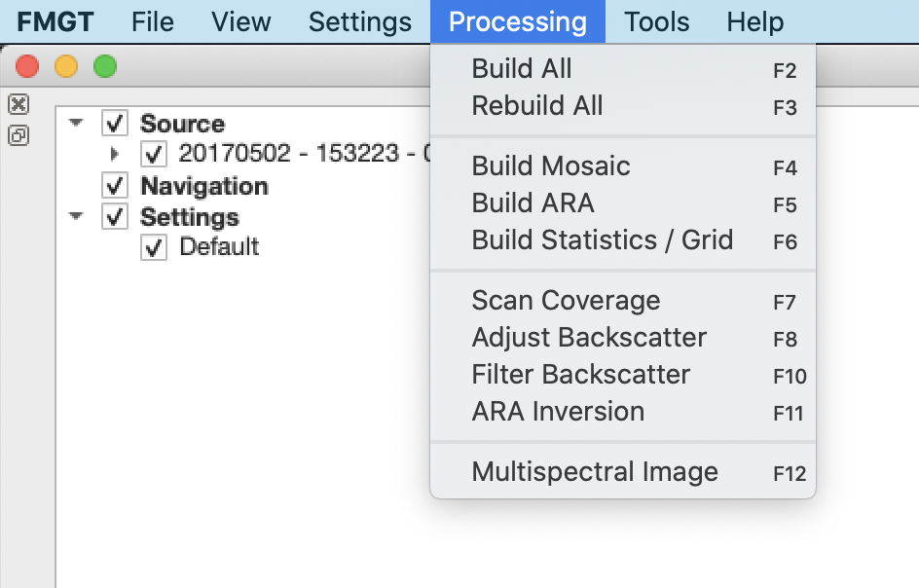Open the Tools menu
The image size is (919, 588).
pyautogui.click(x=657, y=21)
